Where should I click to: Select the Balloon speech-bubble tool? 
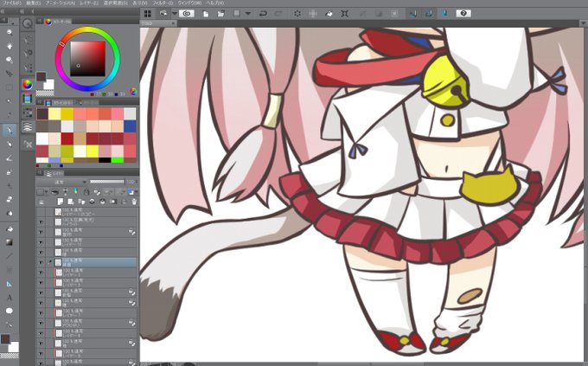[10, 311]
